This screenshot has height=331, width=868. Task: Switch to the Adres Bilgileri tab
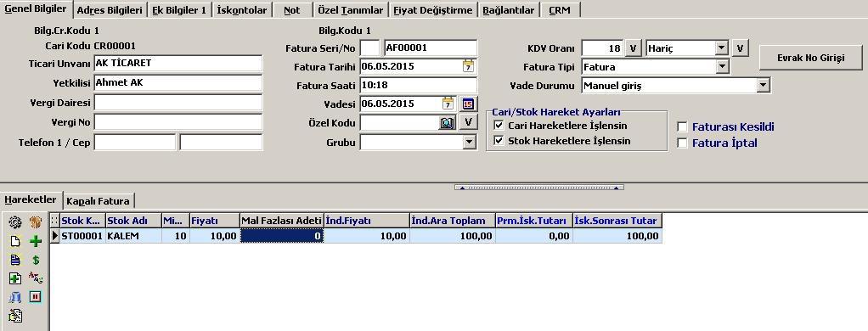110,10
